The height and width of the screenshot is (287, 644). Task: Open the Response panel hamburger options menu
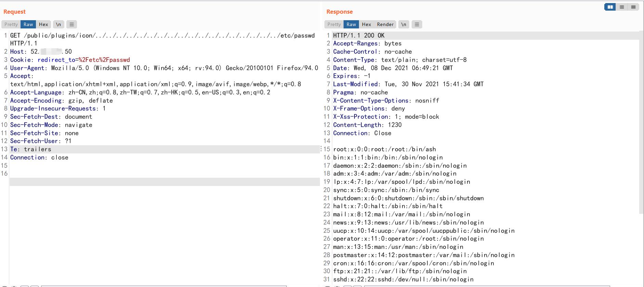tap(417, 24)
